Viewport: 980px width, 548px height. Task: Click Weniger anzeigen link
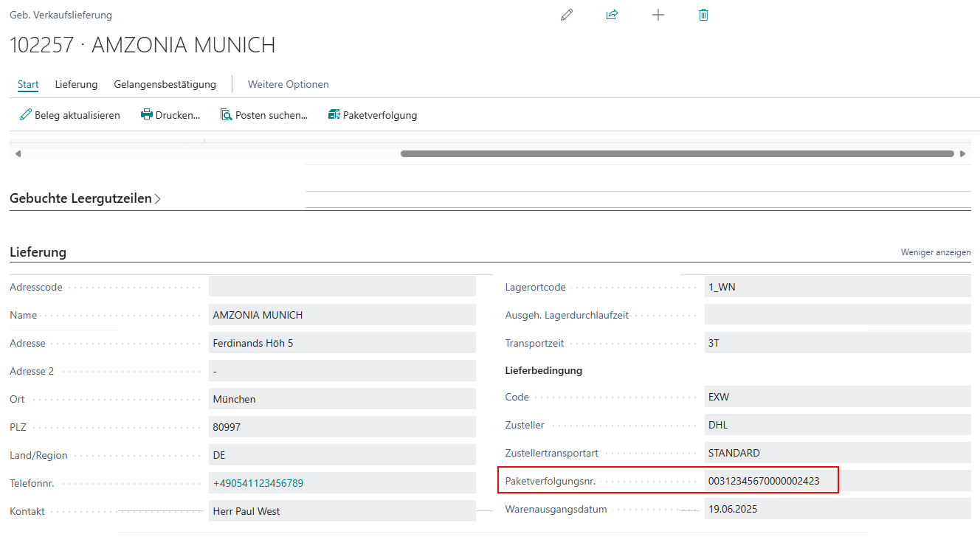coord(935,252)
